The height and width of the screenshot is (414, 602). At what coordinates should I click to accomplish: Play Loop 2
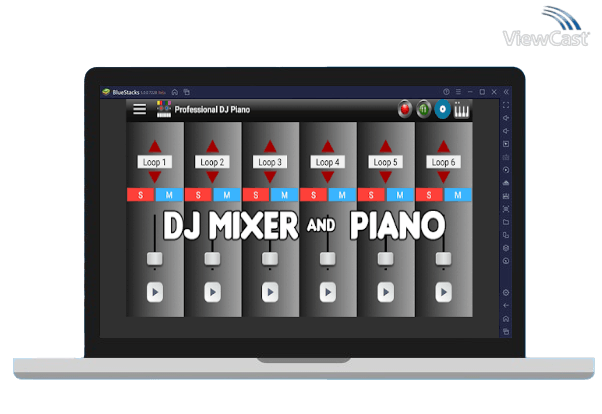212,292
